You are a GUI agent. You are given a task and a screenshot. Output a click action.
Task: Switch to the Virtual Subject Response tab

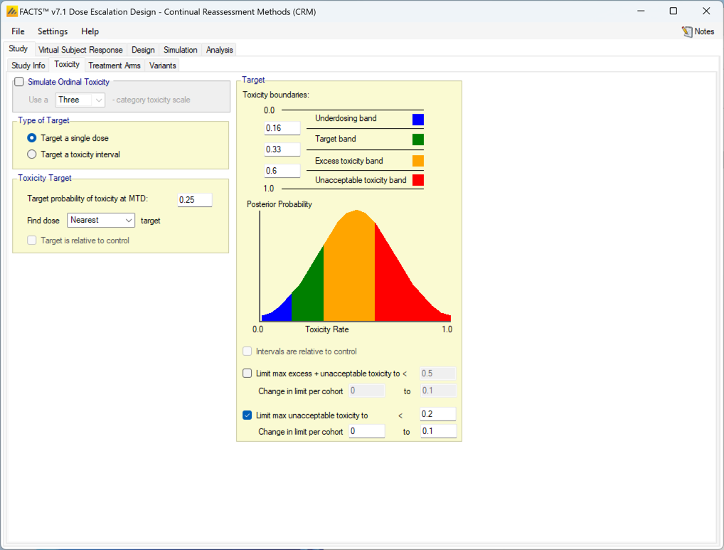pos(80,50)
